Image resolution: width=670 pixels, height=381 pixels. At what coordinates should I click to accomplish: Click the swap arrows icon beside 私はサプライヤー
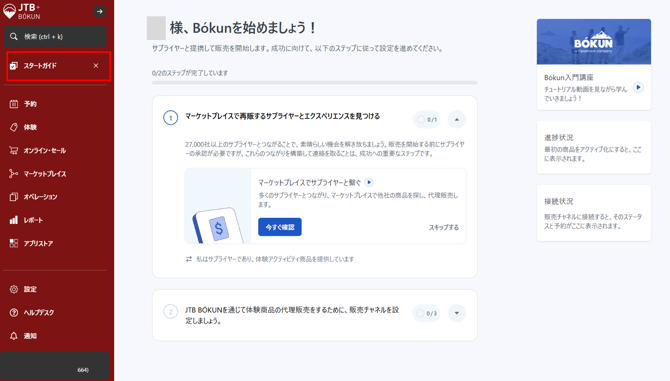189,259
